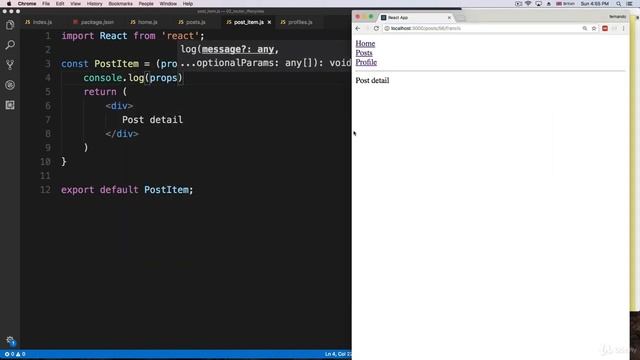Select the React App browser tab
The height and width of the screenshot is (360, 640).
click(414, 18)
